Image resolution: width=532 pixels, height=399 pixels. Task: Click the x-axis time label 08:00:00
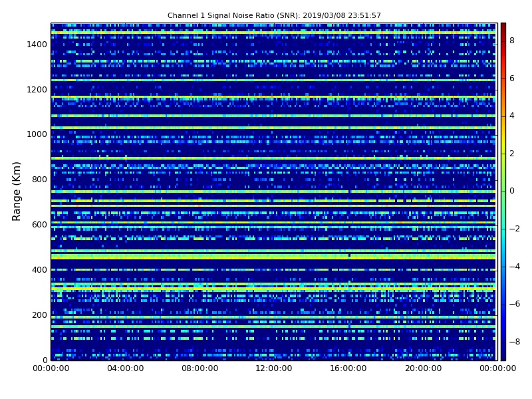point(200,368)
